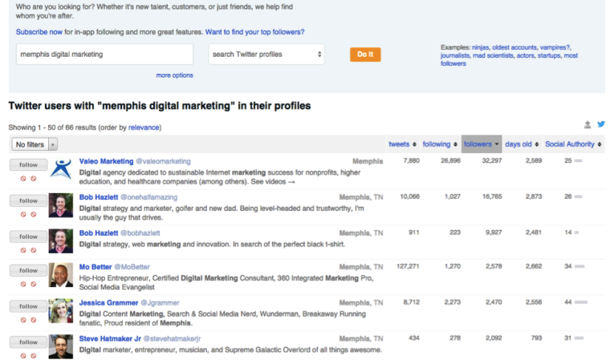Click the startups example link
The image size is (610, 364).
[549, 55]
